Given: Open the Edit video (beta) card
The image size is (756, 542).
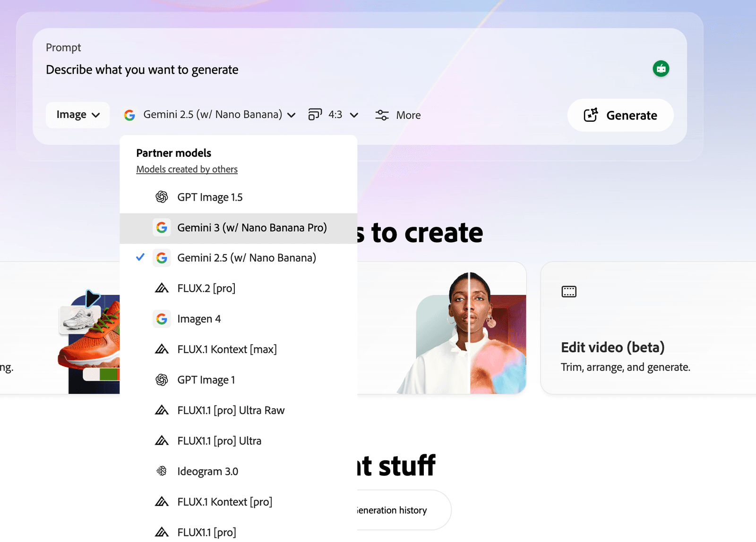Looking at the screenshot, I should click(648, 328).
